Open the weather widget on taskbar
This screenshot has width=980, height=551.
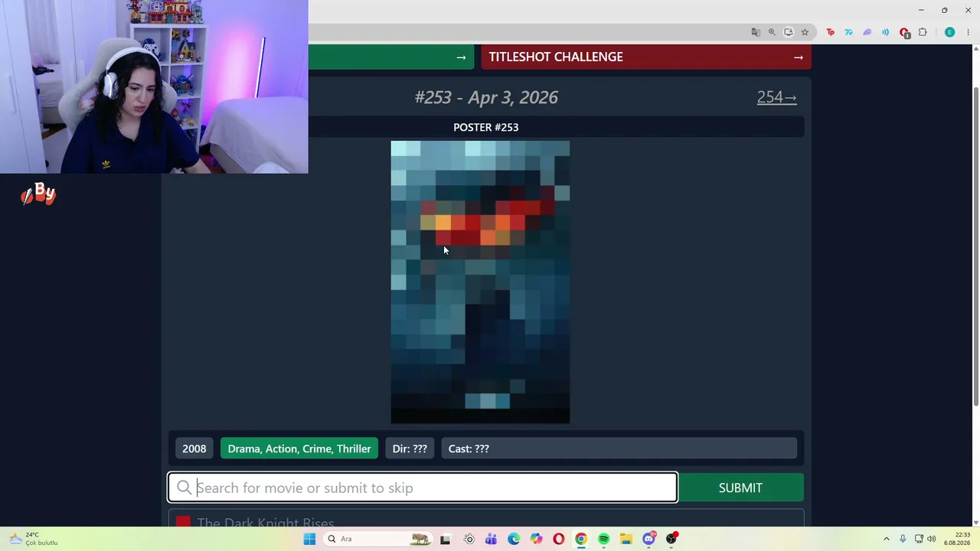click(32, 539)
